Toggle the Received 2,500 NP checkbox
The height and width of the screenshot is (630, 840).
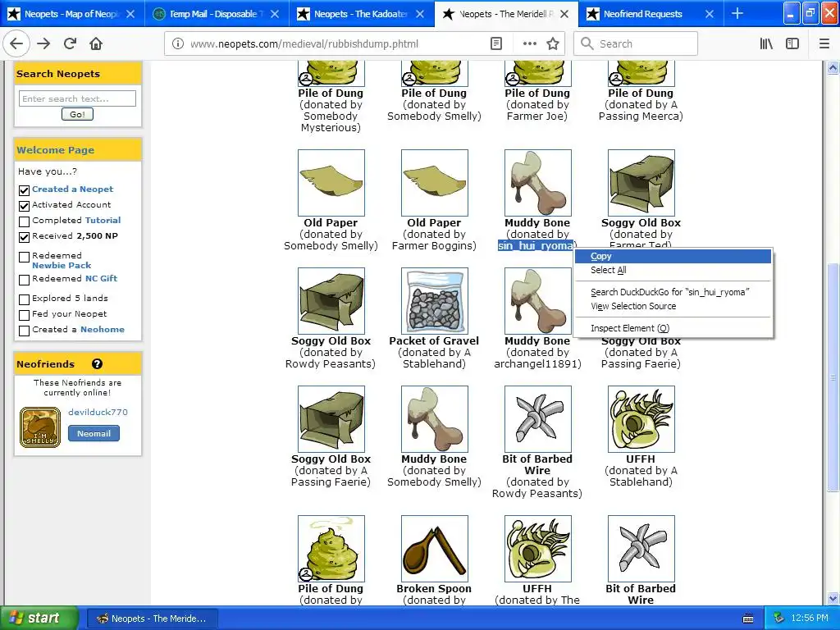pos(24,237)
